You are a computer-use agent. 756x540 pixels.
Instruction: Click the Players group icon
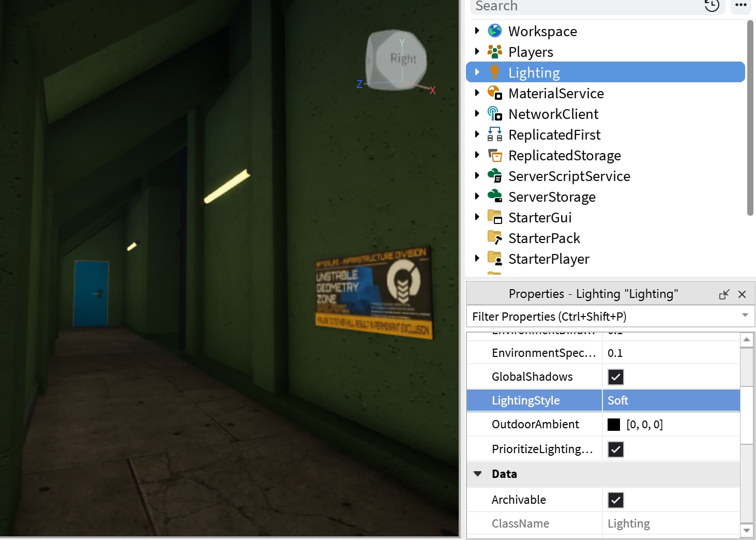495,52
